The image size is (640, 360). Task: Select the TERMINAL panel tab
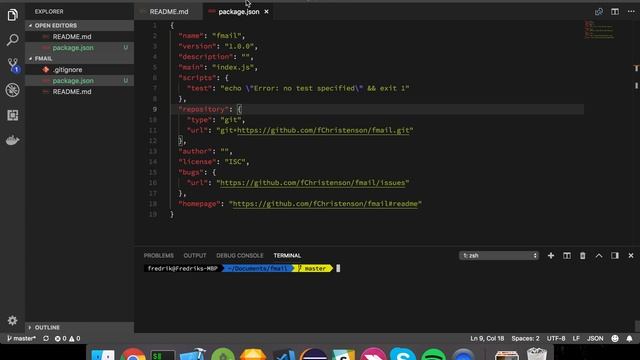coord(287,256)
